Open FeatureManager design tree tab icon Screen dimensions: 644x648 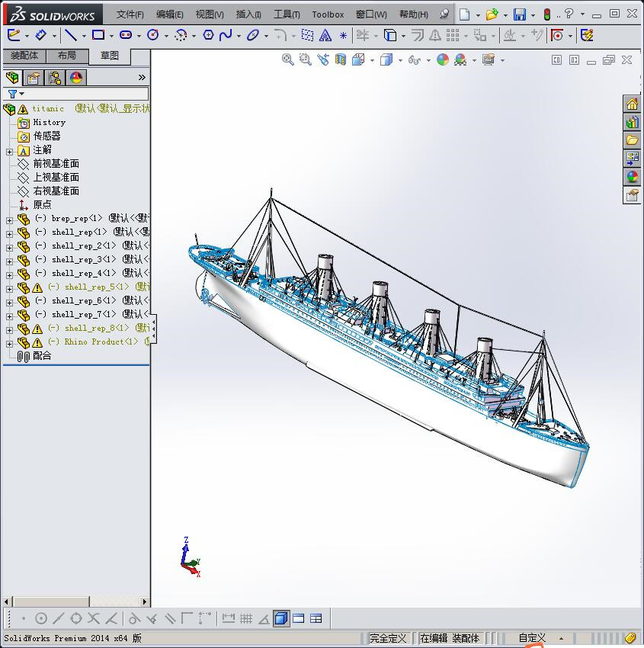click(x=12, y=78)
